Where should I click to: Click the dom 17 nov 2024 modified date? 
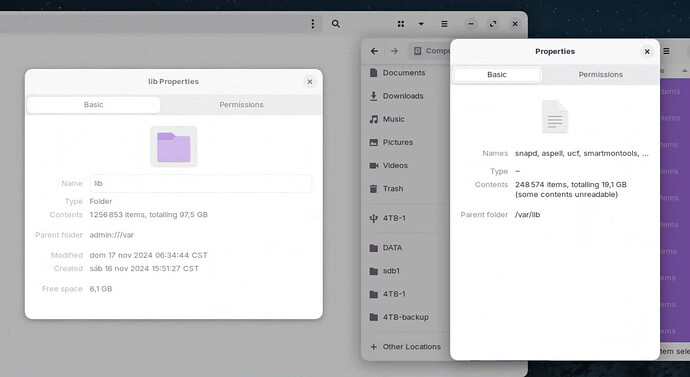pos(149,255)
